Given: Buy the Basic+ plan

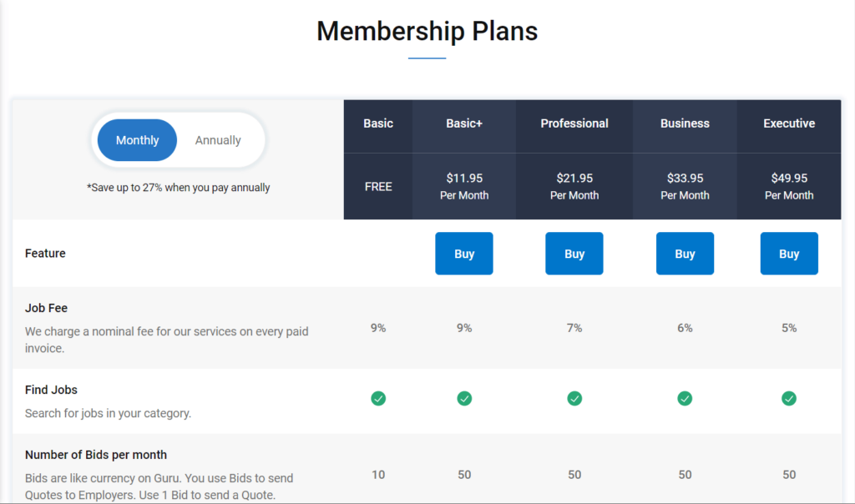Looking at the screenshot, I should pos(464,254).
